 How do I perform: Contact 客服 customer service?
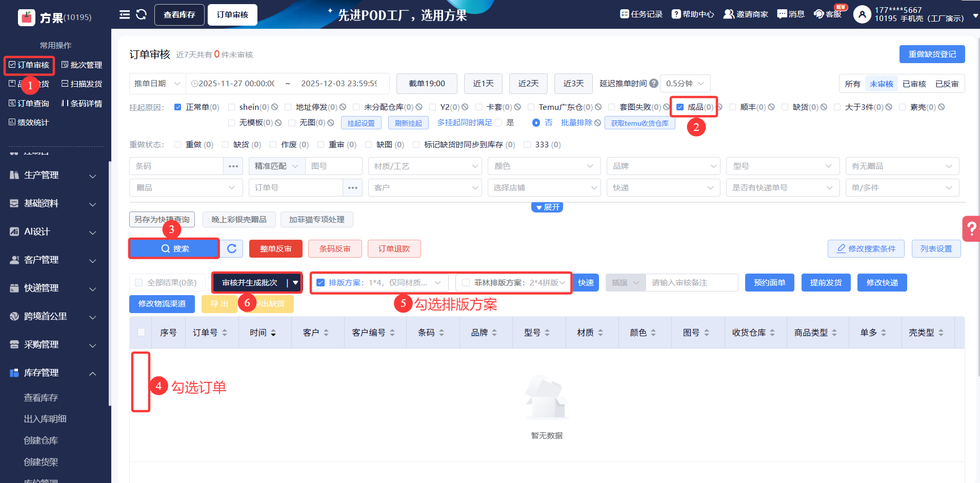pos(828,14)
